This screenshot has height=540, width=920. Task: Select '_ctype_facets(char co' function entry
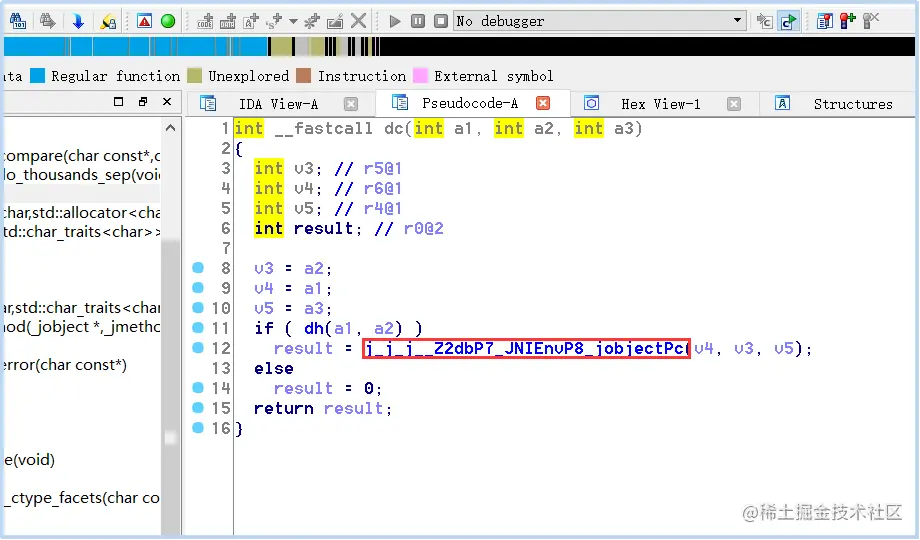coord(82,498)
